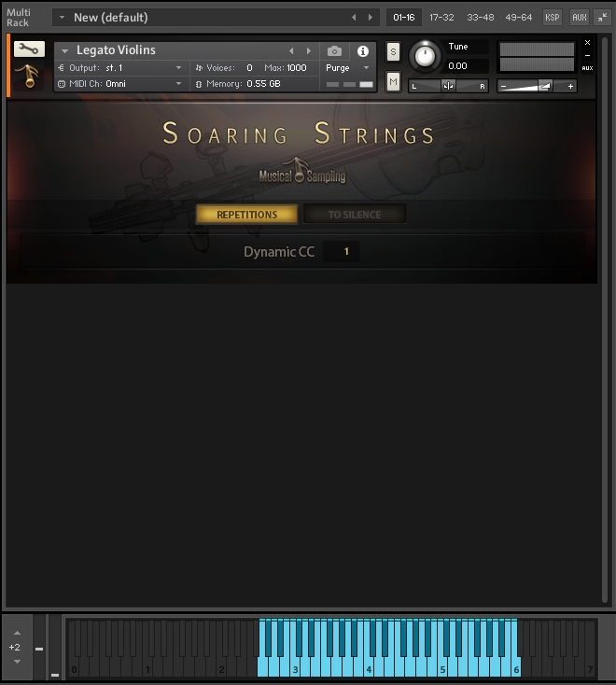This screenshot has width=616, height=685.
Task: Click the Dynamic CC label
Action: 279,252
